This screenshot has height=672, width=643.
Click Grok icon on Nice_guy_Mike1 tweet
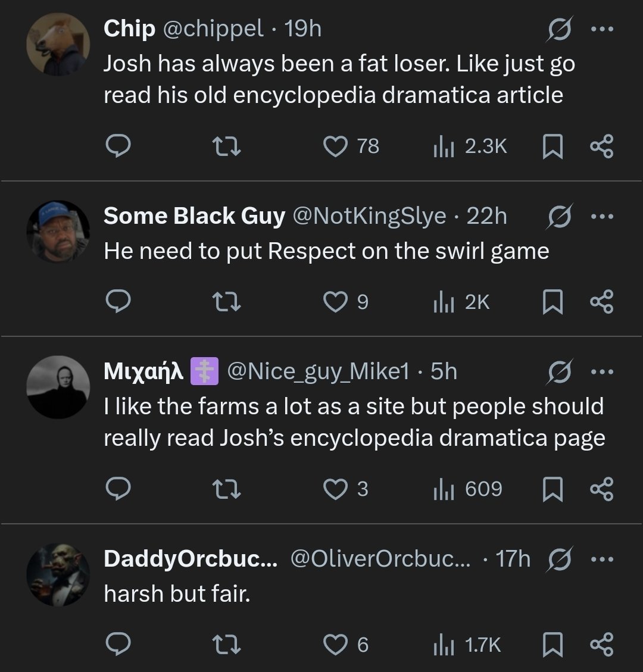560,372
